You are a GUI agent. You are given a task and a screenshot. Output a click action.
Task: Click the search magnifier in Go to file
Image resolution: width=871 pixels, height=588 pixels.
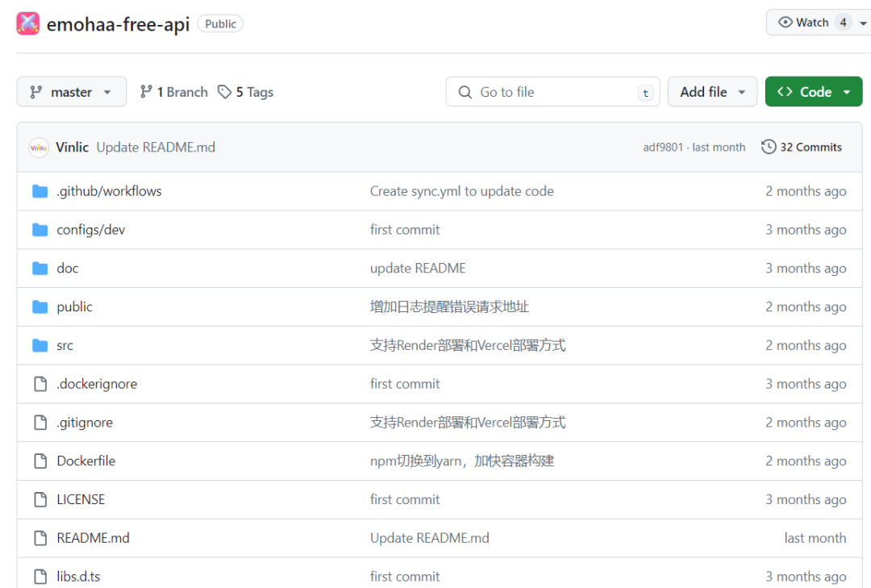pos(465,92)
